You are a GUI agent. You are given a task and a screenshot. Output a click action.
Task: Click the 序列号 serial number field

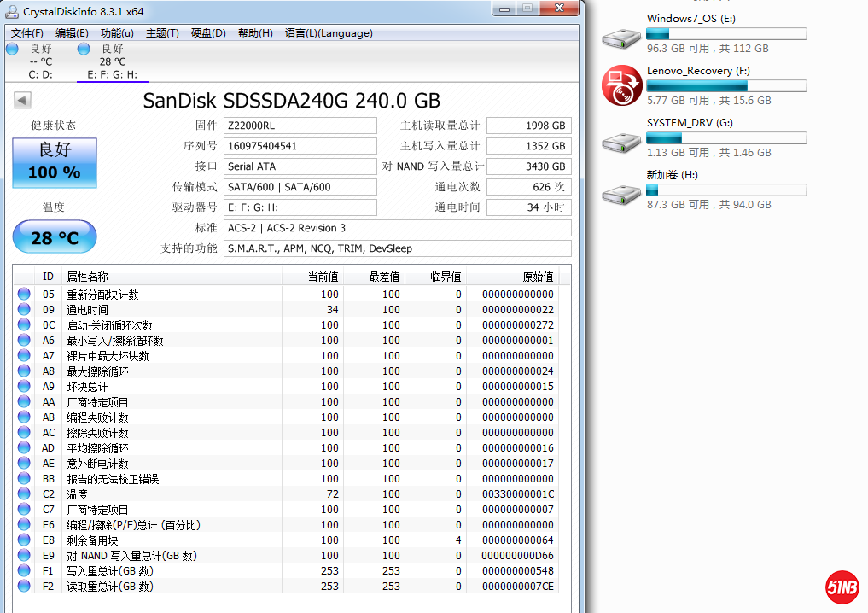tap(300, 146)
